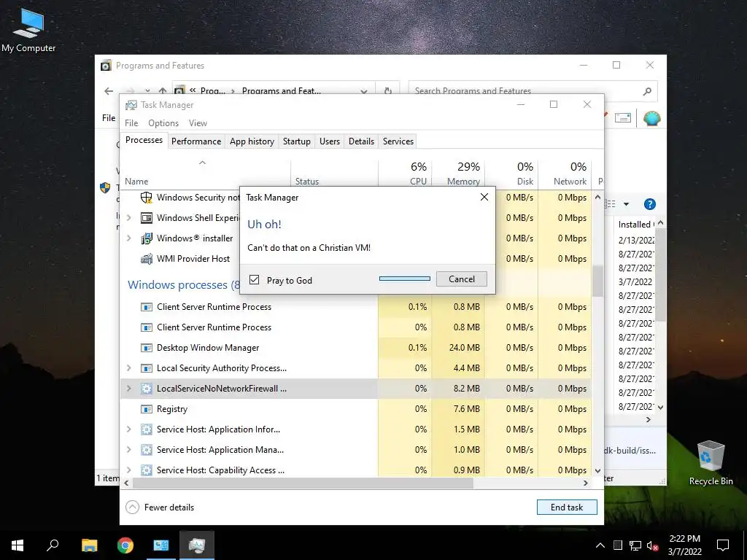Click the process list vertical scrollbar thumb

pos(597,281)
